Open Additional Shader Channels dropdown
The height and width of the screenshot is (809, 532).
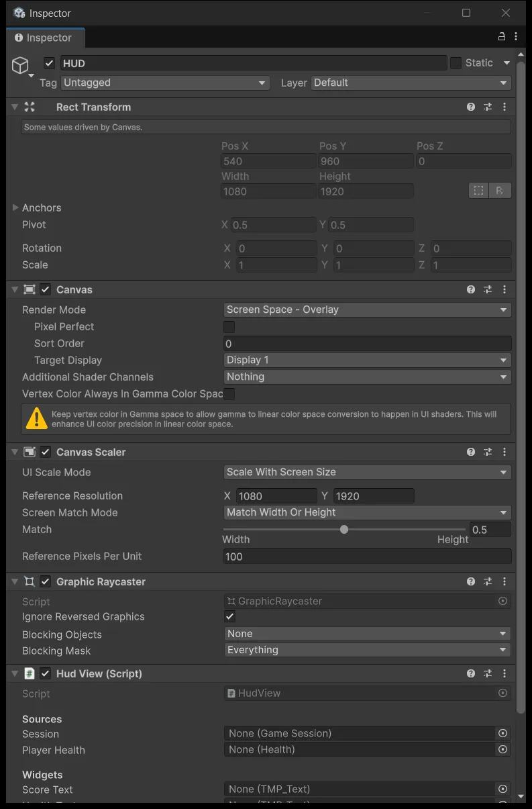pos(367,377)
